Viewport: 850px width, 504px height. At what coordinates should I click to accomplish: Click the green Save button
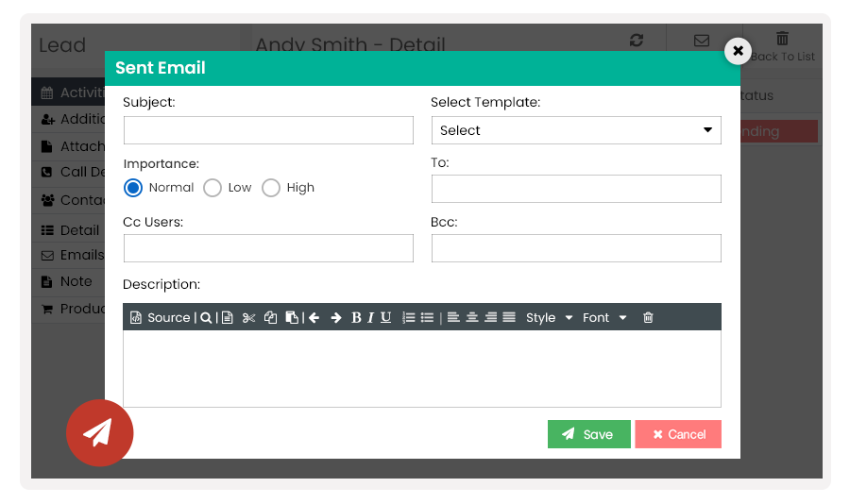(589, 434)
